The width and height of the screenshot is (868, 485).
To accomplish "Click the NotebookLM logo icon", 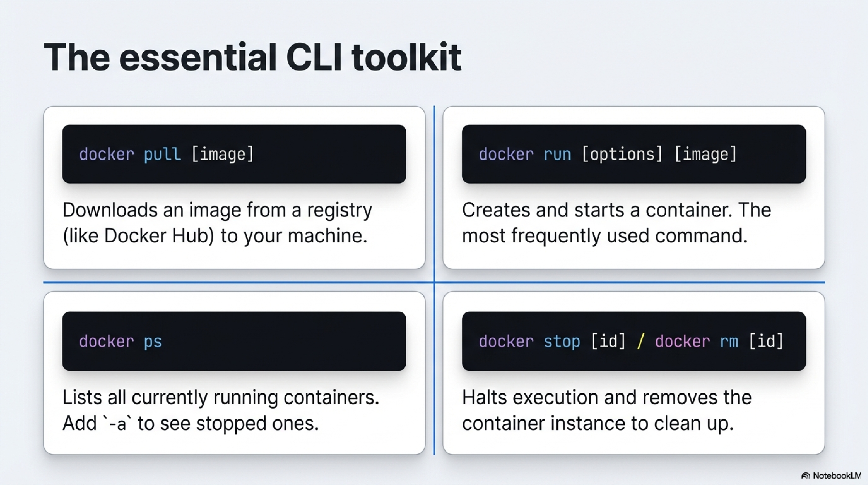I will pyautogui.click(x=806, y=476).
